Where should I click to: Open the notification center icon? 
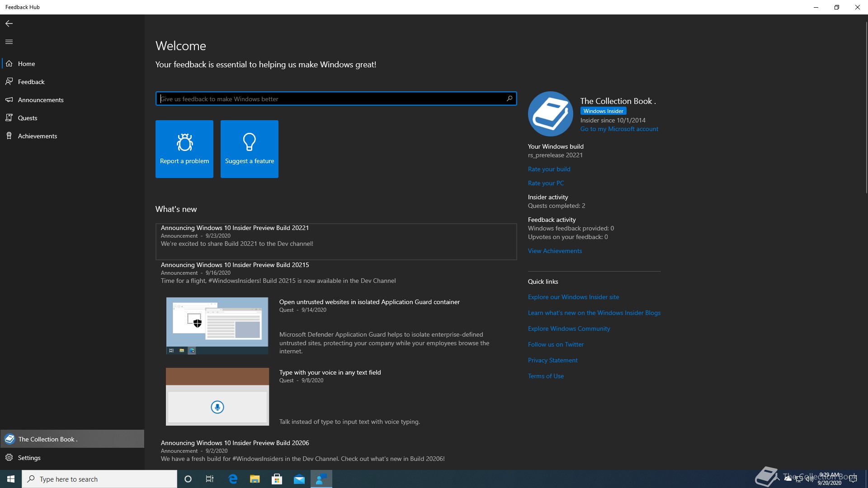pos(853,479)
